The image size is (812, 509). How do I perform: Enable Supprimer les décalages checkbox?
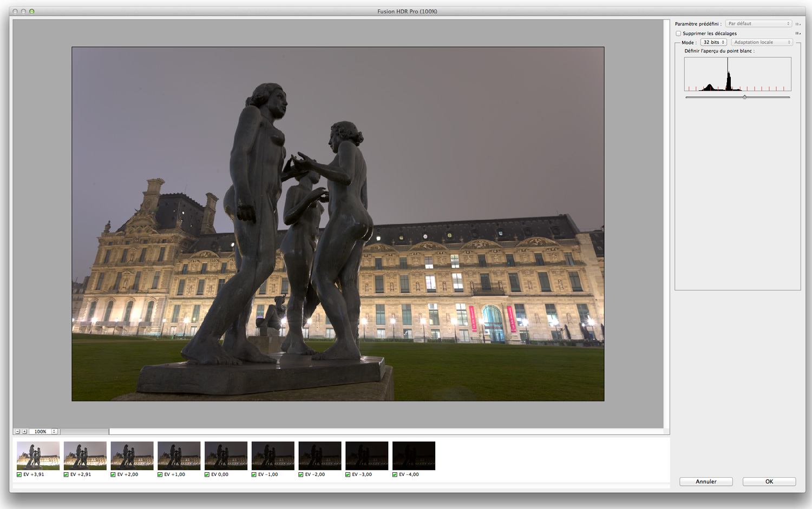[678, 34]
